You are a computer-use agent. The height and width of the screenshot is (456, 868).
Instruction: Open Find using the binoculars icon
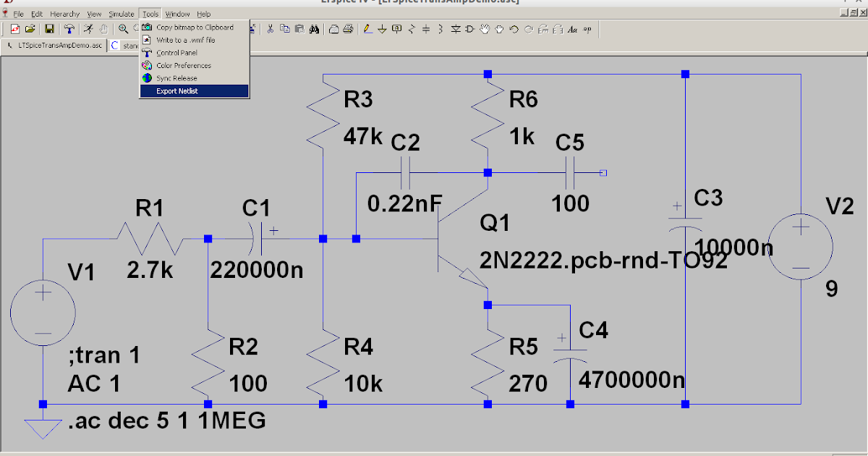coord(314,29)
